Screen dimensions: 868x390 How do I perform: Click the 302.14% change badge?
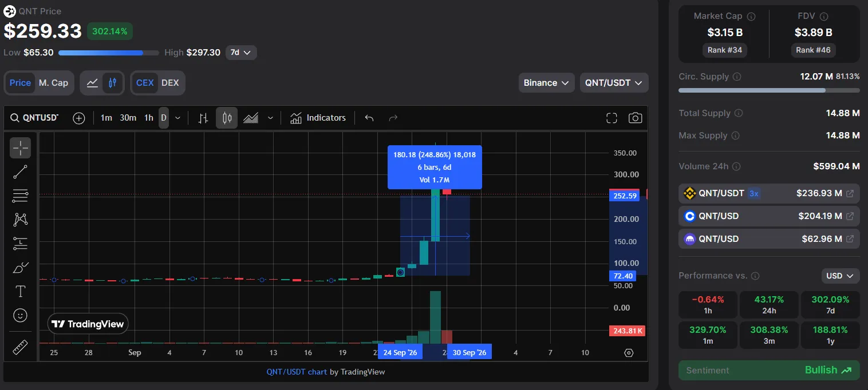coord(110,31)
